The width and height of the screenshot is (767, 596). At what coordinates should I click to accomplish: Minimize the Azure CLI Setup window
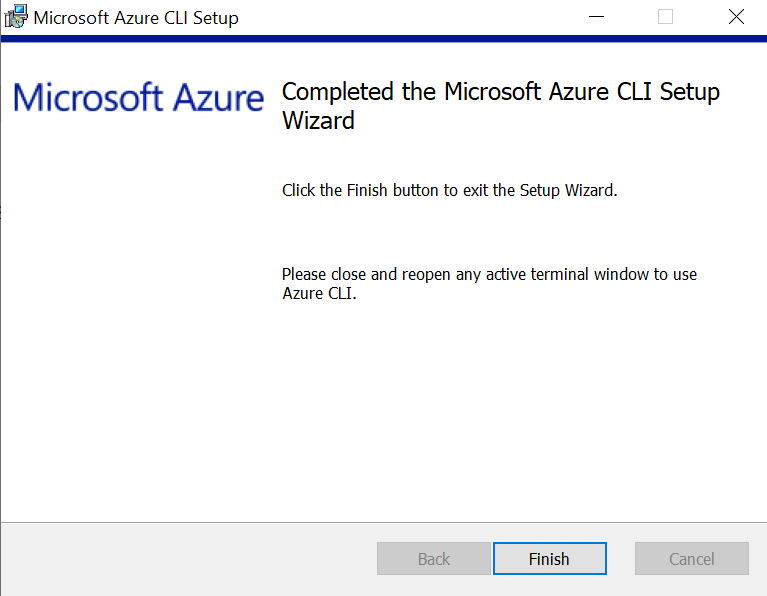tap(596, 17)
